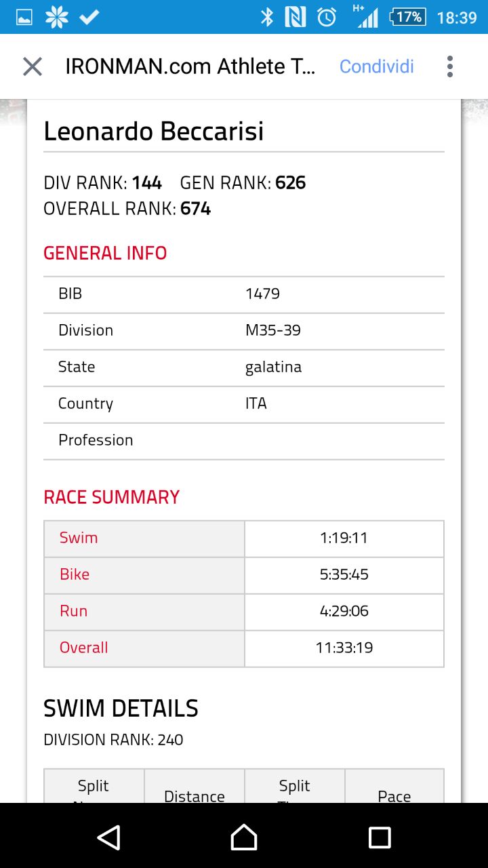Tap the athlete name Leonardo Beccarisi
The image size is (488, 868).
(154, 132)
